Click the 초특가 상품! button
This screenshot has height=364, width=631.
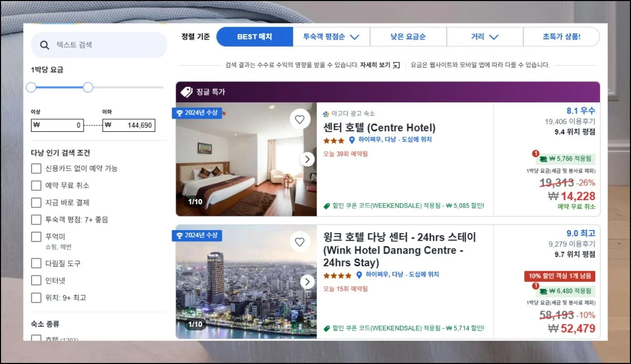pos(562,37)
